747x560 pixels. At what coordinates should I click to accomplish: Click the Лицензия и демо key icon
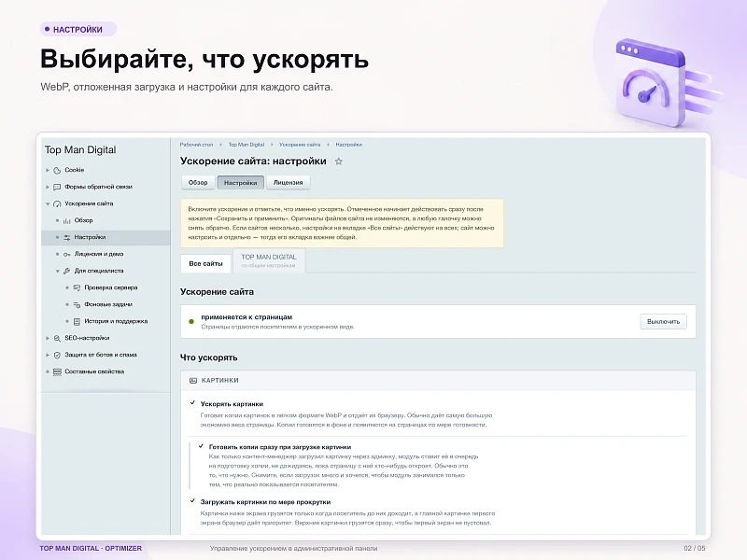click(x=67, y=254)
